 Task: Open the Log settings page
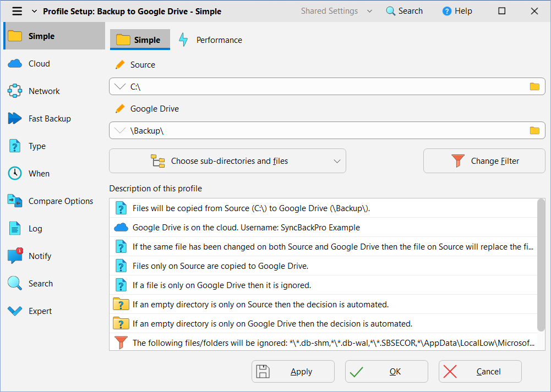point(54,229)
